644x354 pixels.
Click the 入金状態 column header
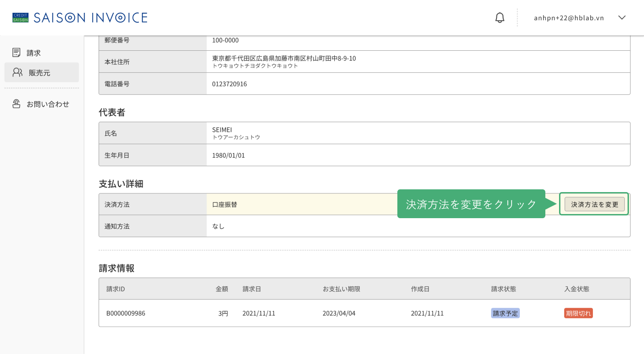click(576, 289)
